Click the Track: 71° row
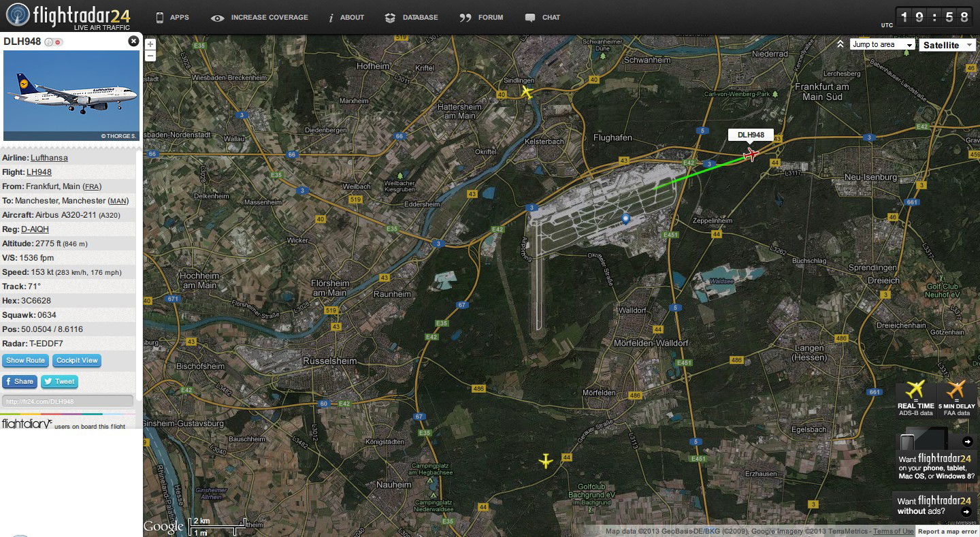This screenshot has height=537, width=980. pos(68,287)
